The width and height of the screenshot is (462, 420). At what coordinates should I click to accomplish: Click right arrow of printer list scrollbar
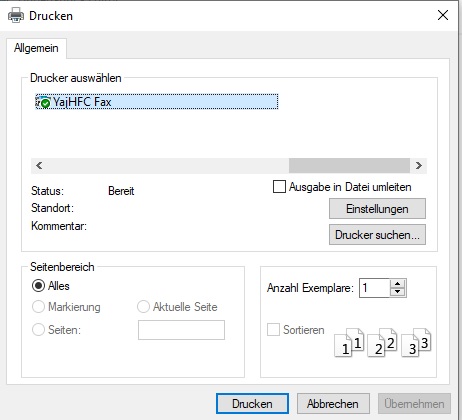tap(419, 166)
